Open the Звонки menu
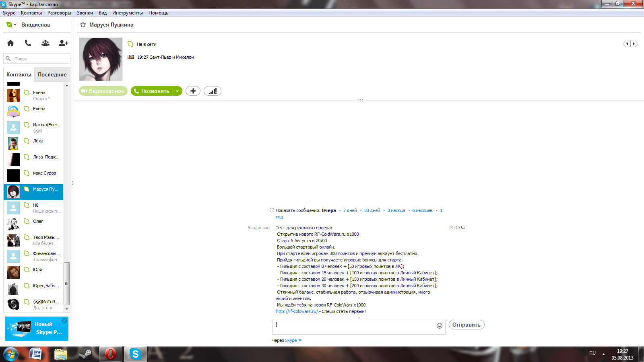 (x=85, y=13)
